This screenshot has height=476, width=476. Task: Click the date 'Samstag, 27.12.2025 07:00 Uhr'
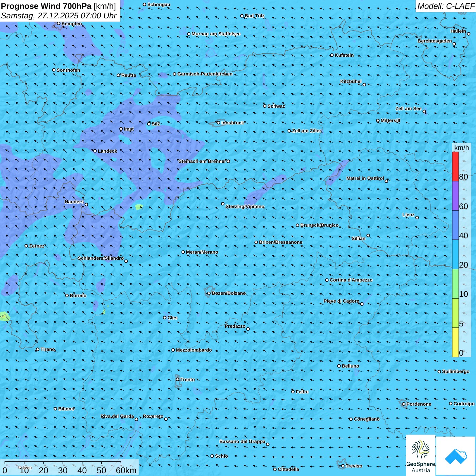coord(59,16)
